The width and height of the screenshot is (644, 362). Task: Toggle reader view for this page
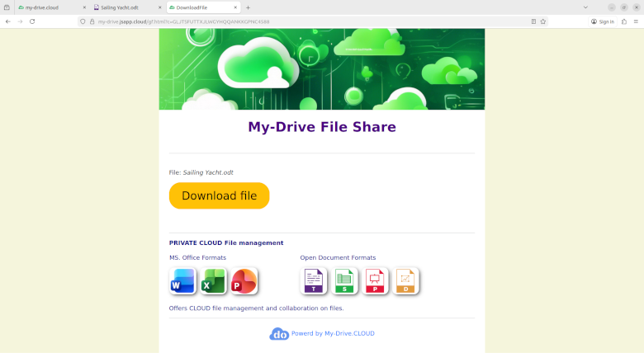533,21
